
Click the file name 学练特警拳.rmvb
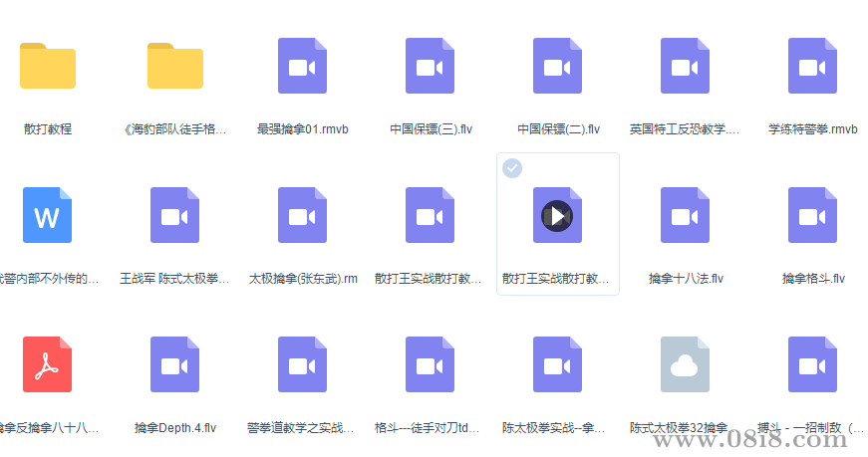click(812, 129)
